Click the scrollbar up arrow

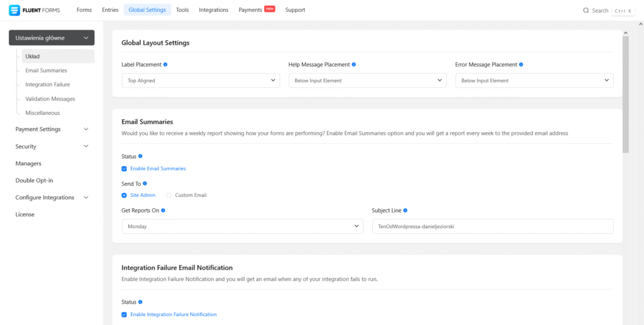[626, 33]
